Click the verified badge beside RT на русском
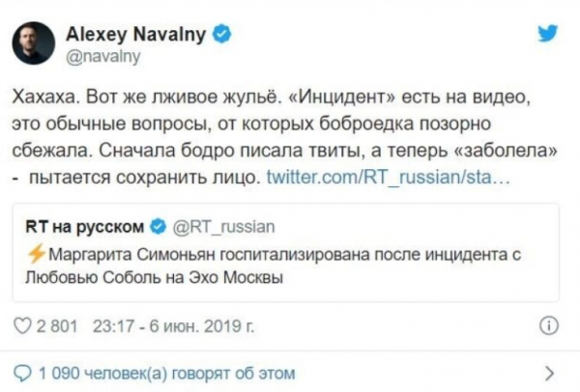Image resolution: width=580 pixels, height=392 pixels. pyautogui.click(x=158, y=227)
